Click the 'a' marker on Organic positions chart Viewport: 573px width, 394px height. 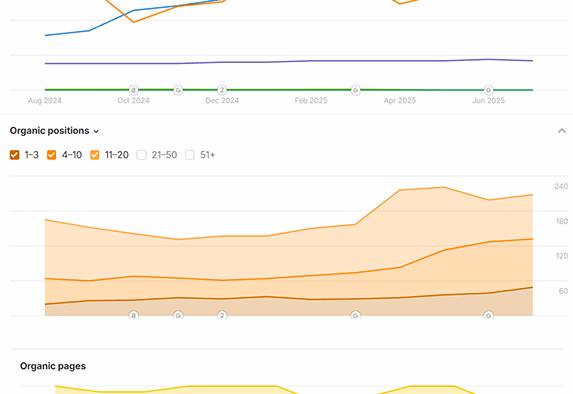tap(134, 315)
